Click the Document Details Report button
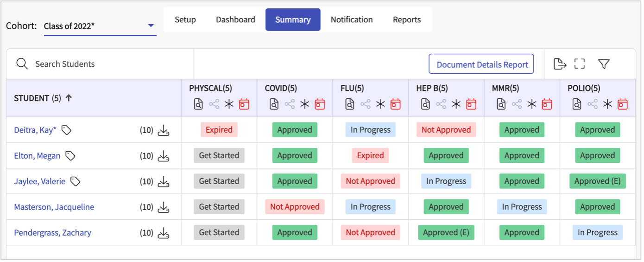The image size is (644, 262). pos(482,64)
